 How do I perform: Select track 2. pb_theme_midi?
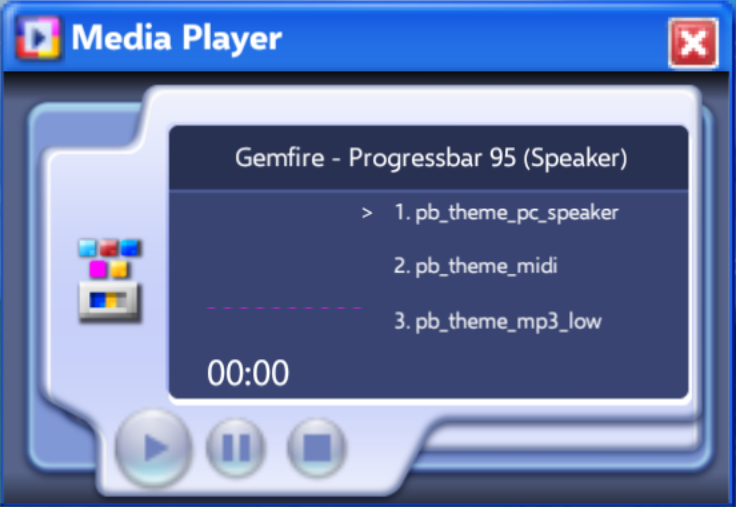click(475, 266)
